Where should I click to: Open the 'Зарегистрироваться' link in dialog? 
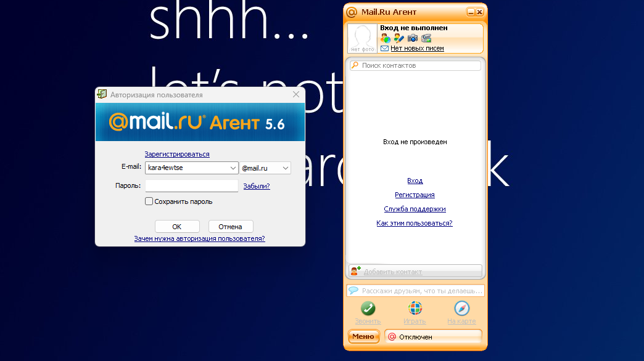177,154
